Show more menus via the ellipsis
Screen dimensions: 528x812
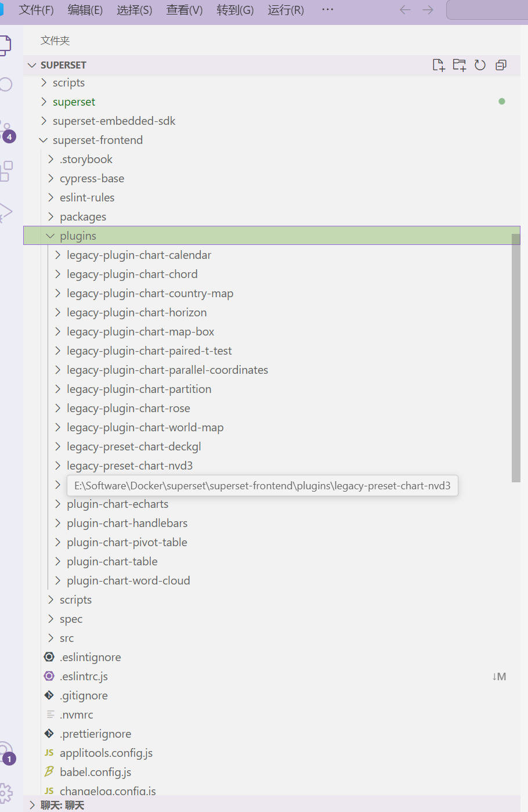tap(327, 10)
